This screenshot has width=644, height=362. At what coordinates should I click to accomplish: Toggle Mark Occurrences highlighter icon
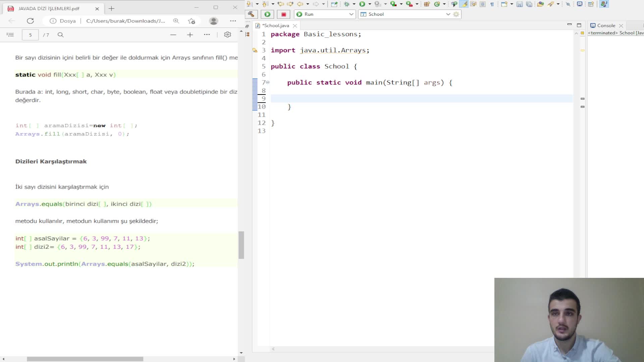click(465, 4)
